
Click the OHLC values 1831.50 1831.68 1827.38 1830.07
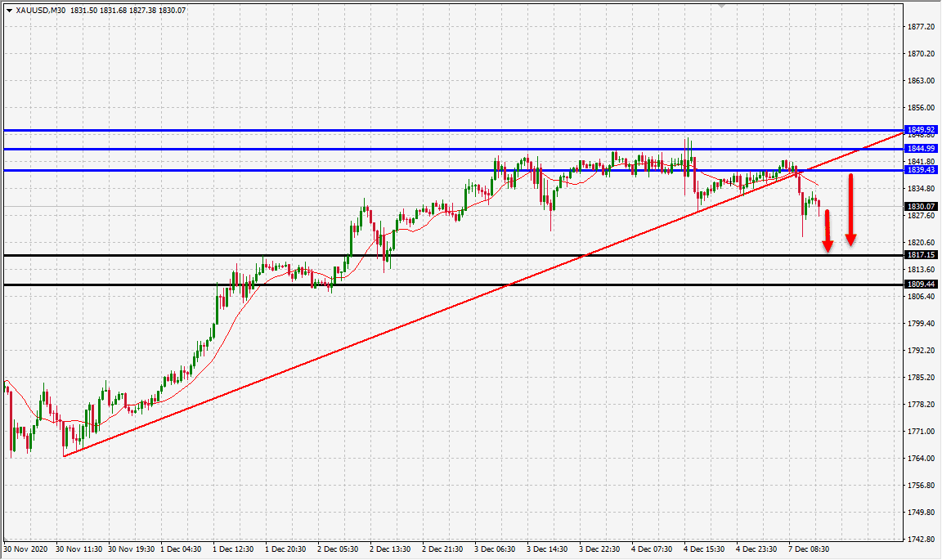pyautogui.click(x=128, y=10)
